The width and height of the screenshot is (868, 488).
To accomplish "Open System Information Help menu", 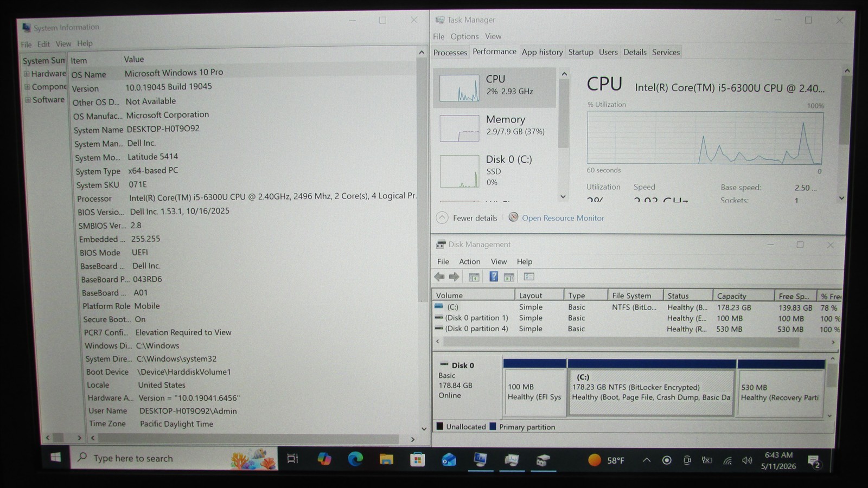I will pos(85,43).
